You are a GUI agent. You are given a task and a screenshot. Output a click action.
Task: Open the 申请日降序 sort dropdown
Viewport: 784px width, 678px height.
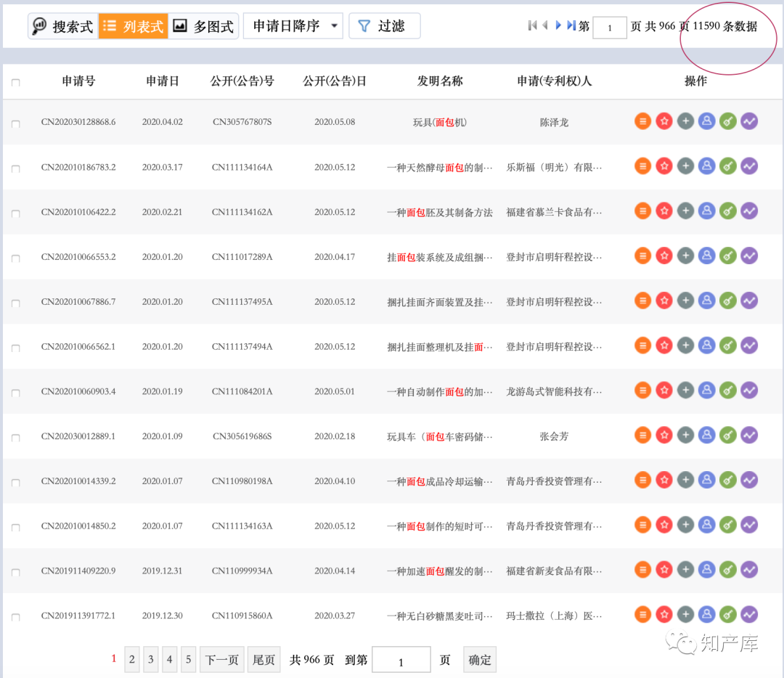point(293,26)
